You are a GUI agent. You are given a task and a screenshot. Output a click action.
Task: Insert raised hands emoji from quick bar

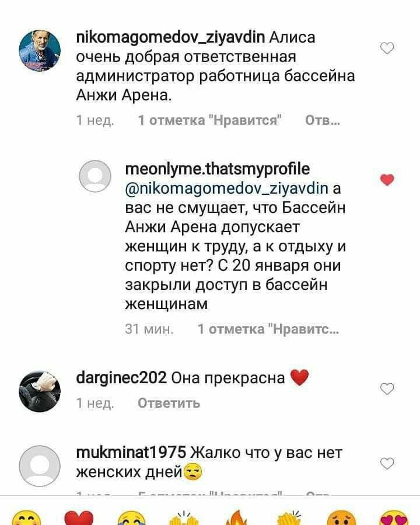(184, 519)
